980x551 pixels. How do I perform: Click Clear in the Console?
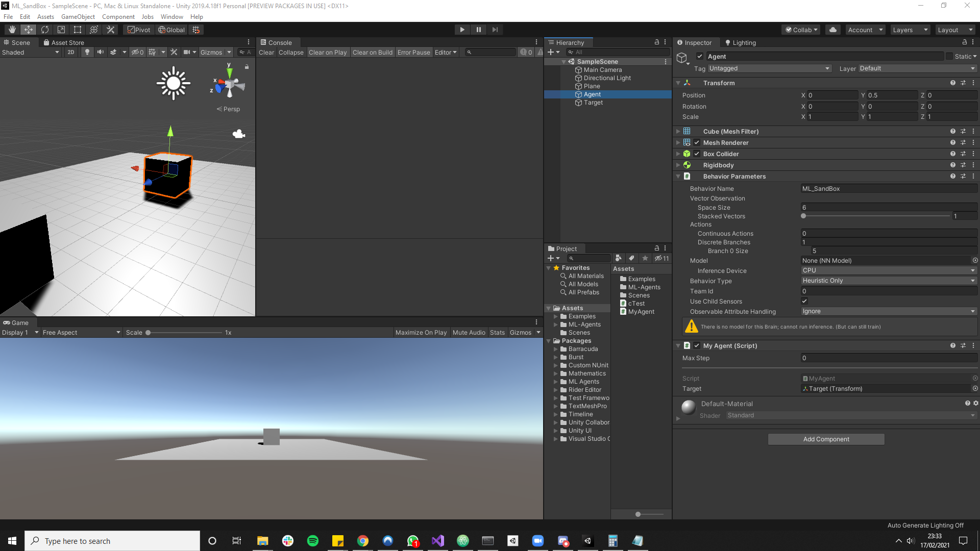pos(266,52)
